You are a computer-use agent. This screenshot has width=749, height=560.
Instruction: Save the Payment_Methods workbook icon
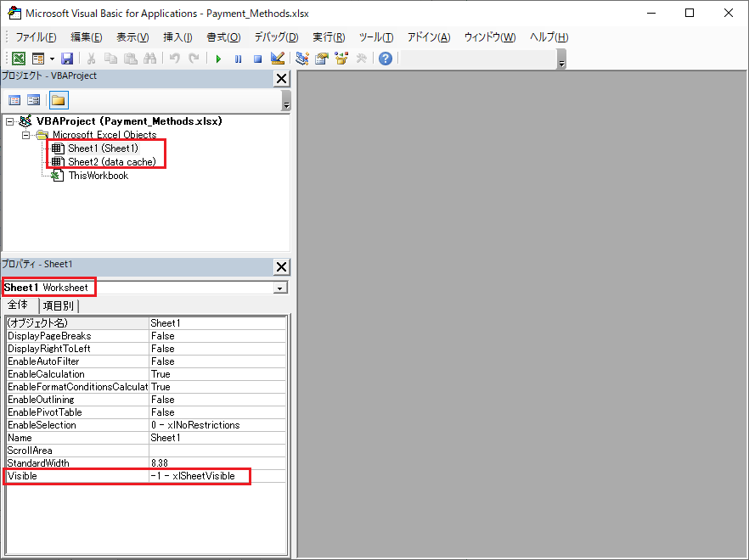[x=67, y=59]
